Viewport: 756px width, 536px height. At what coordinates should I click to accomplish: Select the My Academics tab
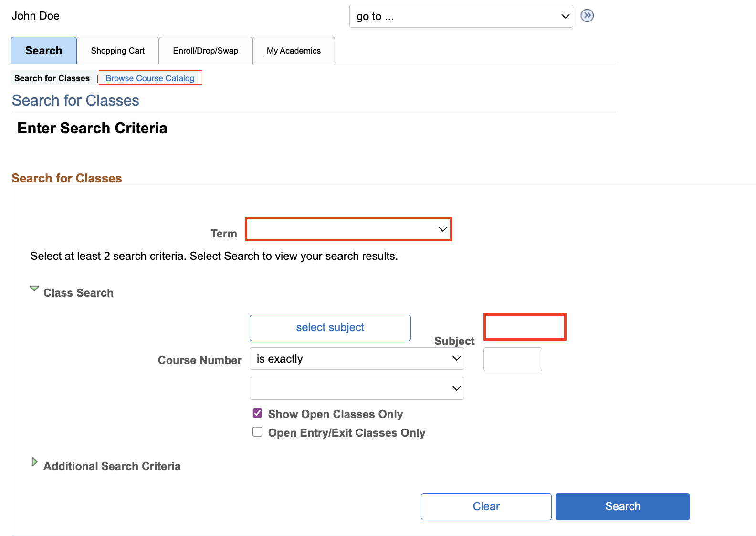click(x=294, y=51)
